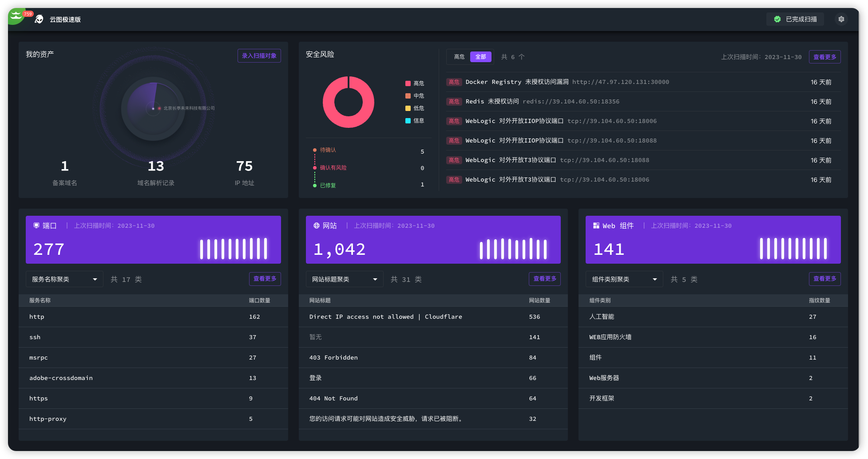
Task: Switch to the 高危 risk filter tab
Action: (459, 57)
